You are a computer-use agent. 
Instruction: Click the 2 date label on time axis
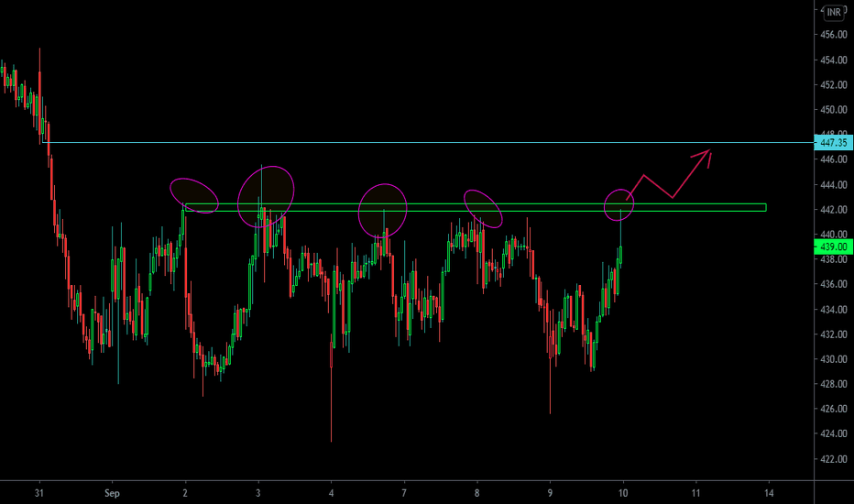coord(185,493)
